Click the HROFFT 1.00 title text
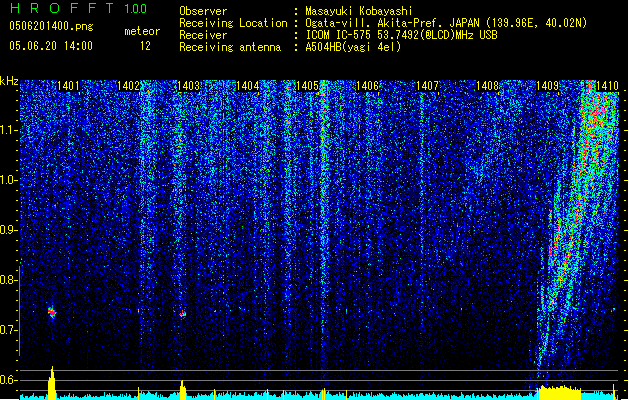The width and height of the screenshot is (629, 400). tap(79, 8)
